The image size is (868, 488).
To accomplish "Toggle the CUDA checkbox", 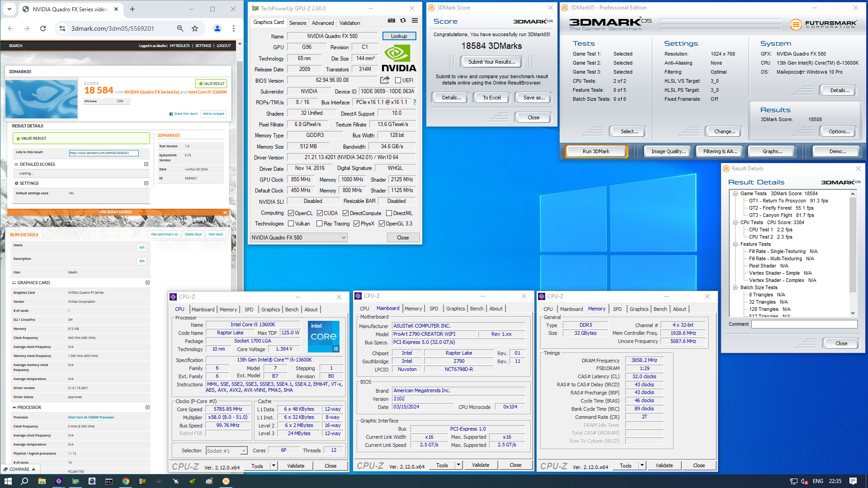I will click(x=320, y=213).
